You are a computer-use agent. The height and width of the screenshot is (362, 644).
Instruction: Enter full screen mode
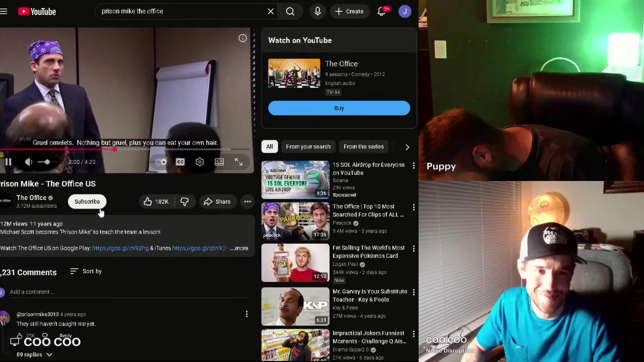pos(238,162)
